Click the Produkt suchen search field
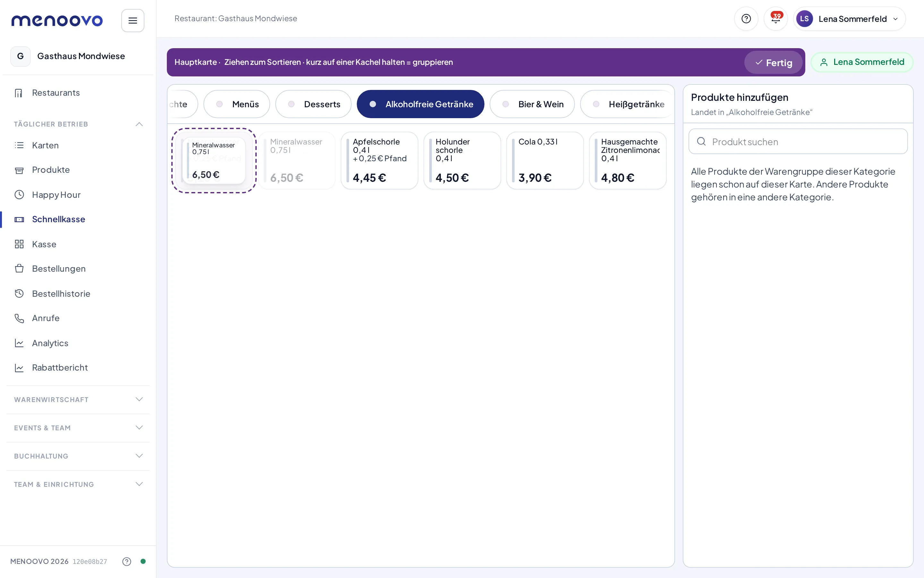 (x=798, y=141)
